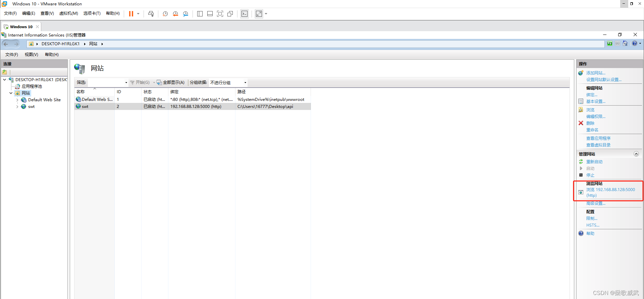Toggle the VMware library sidebar icon
Screen dimensions: 644x299
(x=200, y=14)
